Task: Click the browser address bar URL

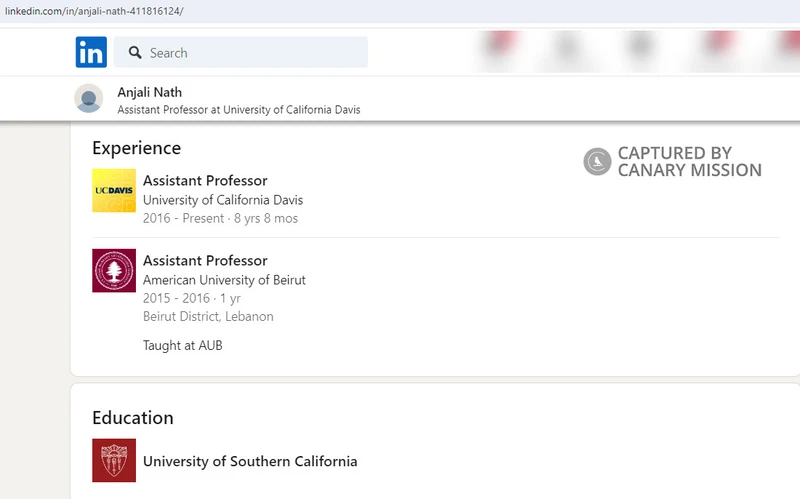Action: [94, 11]
